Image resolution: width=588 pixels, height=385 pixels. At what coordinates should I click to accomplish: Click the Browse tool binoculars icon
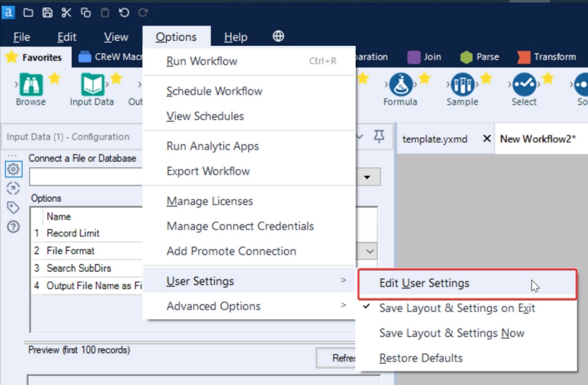pyautogui.click(x=31, y=85)
